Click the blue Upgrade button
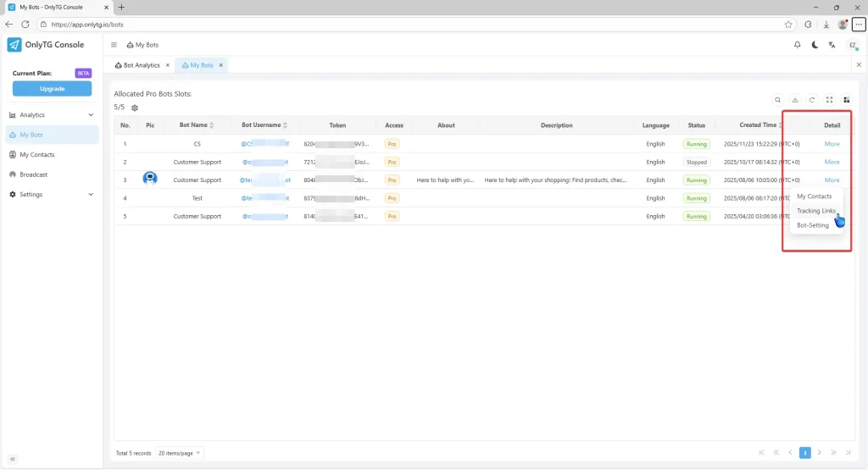Viewport: 868px width, 470px height. 52,89
